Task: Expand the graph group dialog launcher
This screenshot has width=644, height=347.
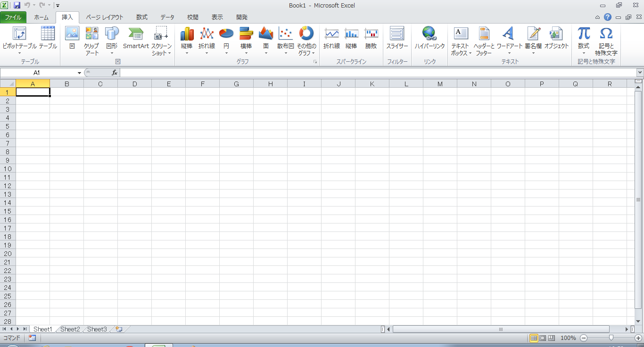Action: [315, 62]
